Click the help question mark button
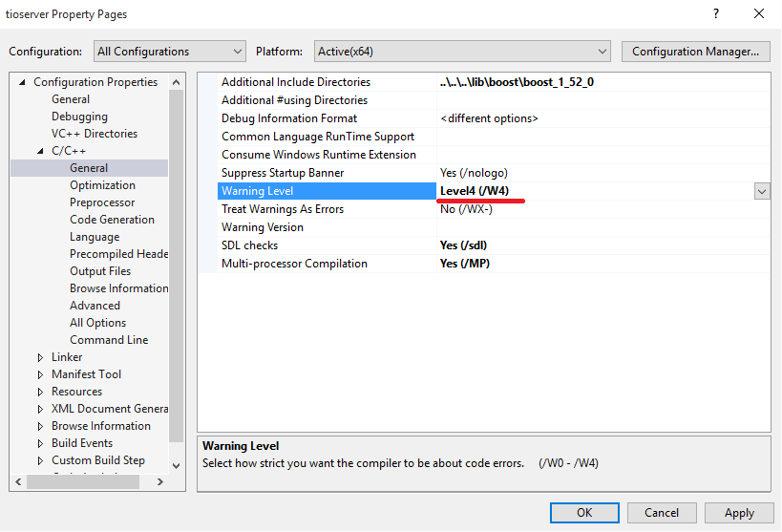The image size is (782, 532). [x=715, y=14]
